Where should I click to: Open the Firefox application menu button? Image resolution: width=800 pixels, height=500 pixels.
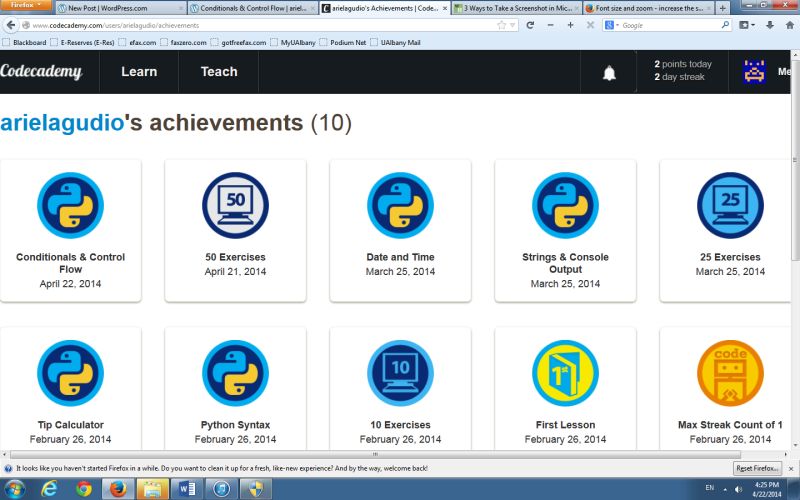tap(26, 5)
